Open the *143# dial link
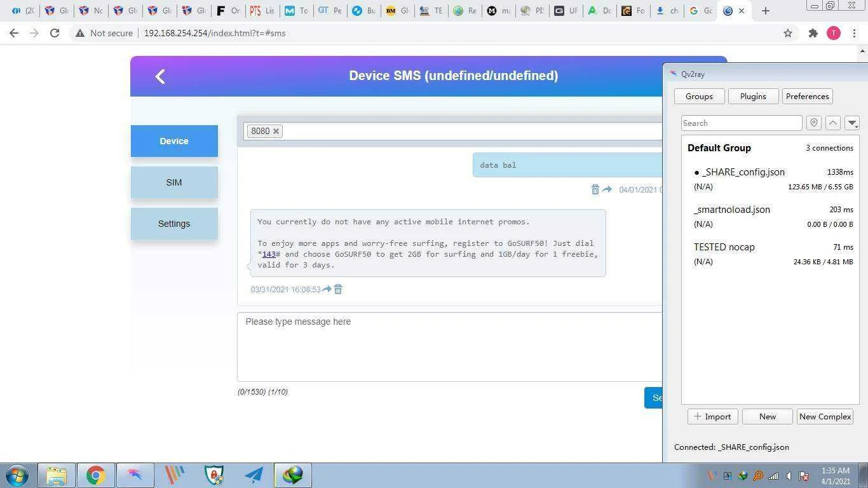 (269, 254)
